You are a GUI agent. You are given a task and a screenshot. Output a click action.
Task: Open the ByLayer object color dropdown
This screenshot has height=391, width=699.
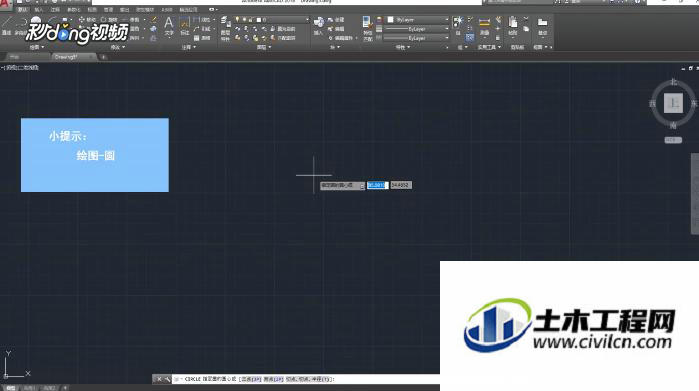click(418, 20)
